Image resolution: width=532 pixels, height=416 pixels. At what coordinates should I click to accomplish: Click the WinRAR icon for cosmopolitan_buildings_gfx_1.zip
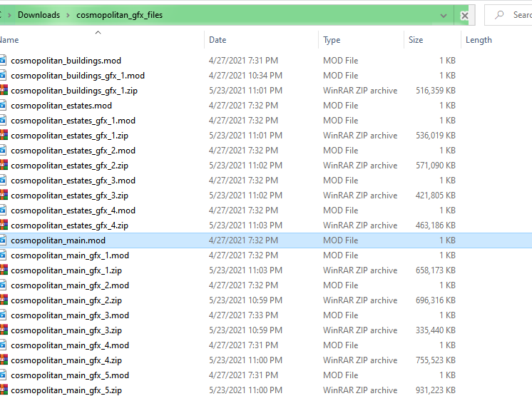coord(4,91)
